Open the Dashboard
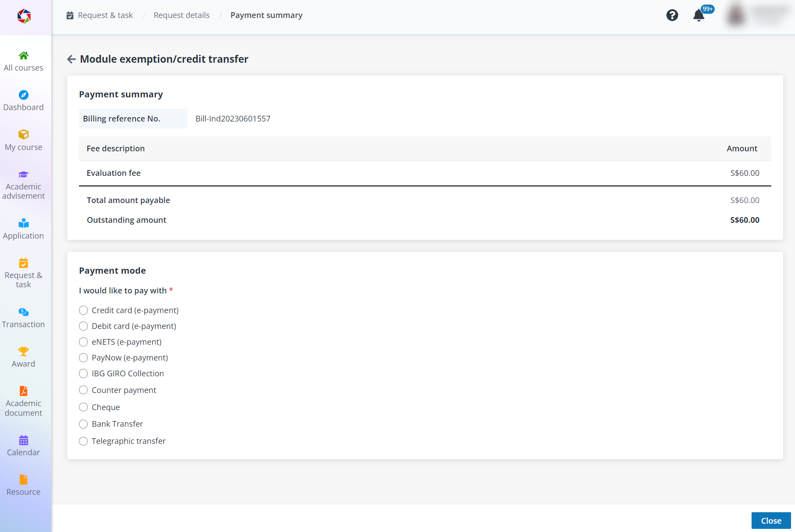 23,100
